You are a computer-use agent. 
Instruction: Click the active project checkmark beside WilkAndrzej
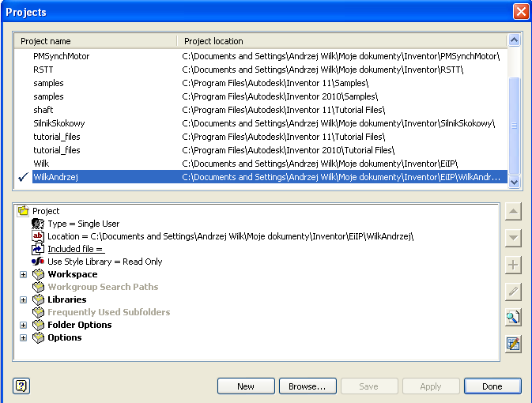point(23,177)
